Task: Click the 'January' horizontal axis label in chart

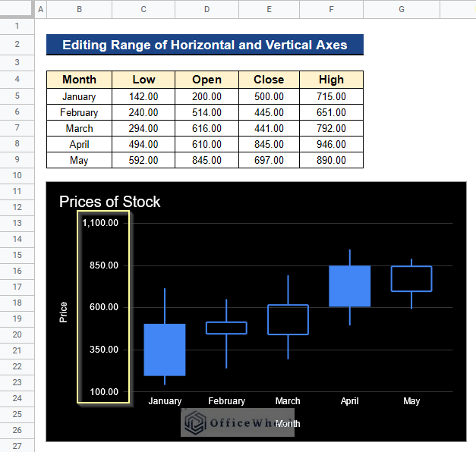Action: point(165,401)
